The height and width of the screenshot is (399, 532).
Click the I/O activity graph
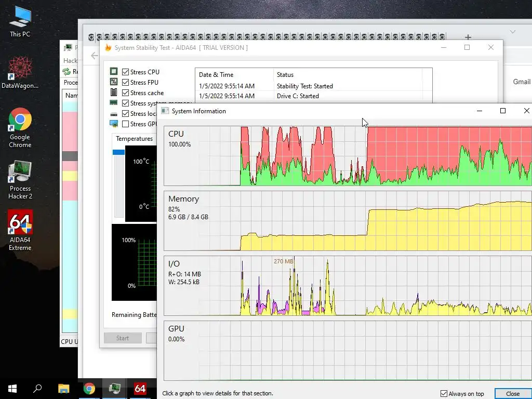click(x=348, y=286)
